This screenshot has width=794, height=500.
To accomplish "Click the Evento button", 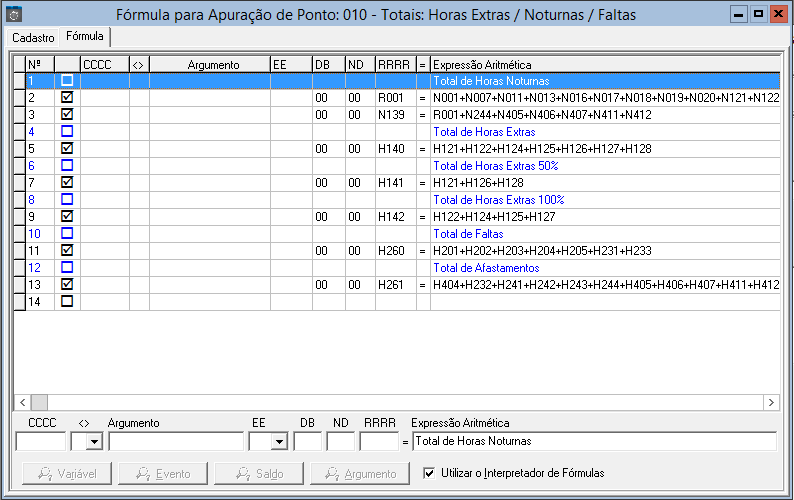I will pyautogui.click(x=162, y=473).
